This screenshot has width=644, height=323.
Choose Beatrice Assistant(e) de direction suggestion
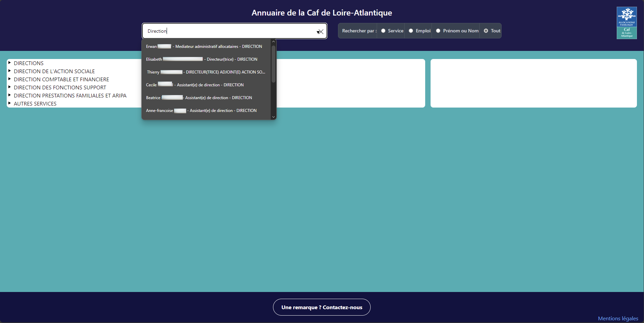point(206,98)
